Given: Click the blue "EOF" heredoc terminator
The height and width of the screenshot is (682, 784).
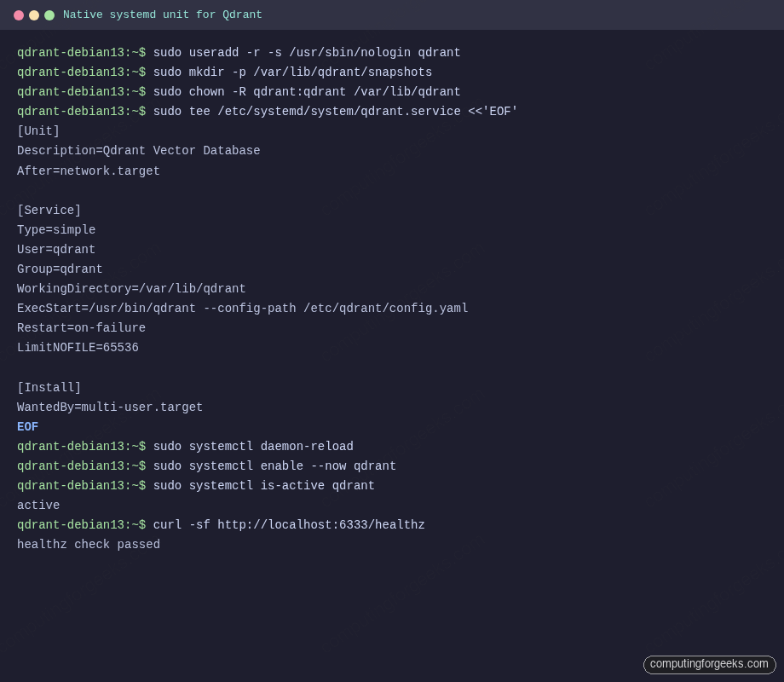Looking at the screenshot, I should pos(27,426).
